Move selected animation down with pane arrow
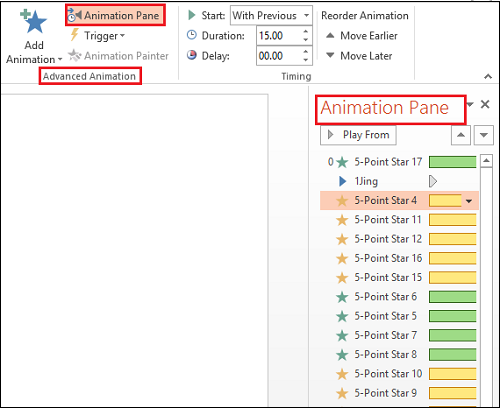 pos(484,135)
